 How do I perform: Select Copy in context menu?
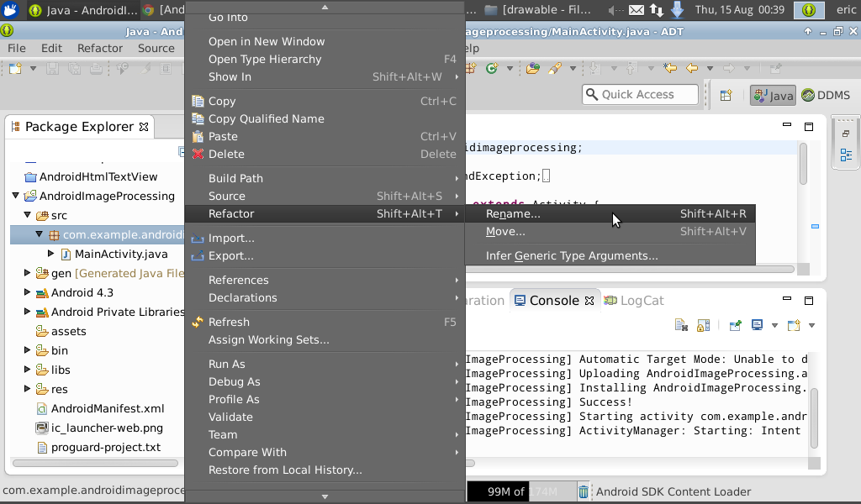coord(325,101)
